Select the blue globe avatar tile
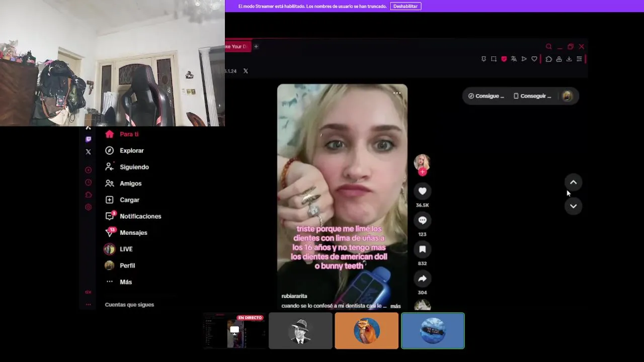This screenshot has height=362, width=644. (433, 331)
